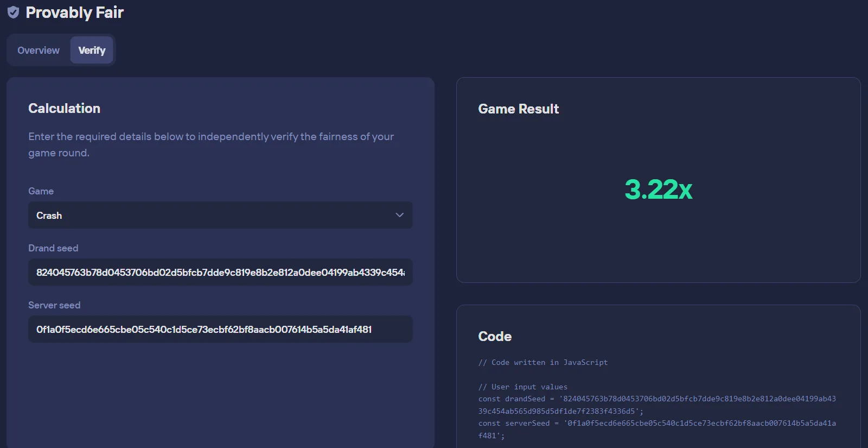This screenshot has width=868, height=448.
Task: Click the 3.22x game result value
Action: [x=659, y=190]
